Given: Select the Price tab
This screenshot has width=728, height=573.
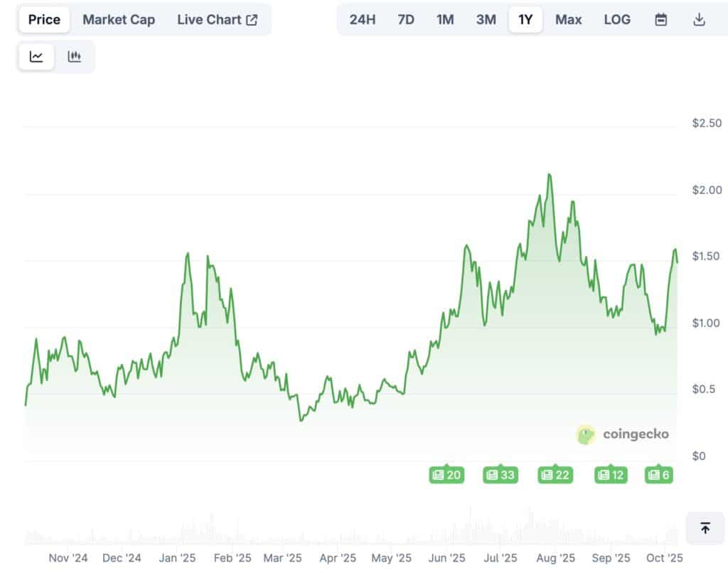Looking at the screenshot, I should [43, 19].
